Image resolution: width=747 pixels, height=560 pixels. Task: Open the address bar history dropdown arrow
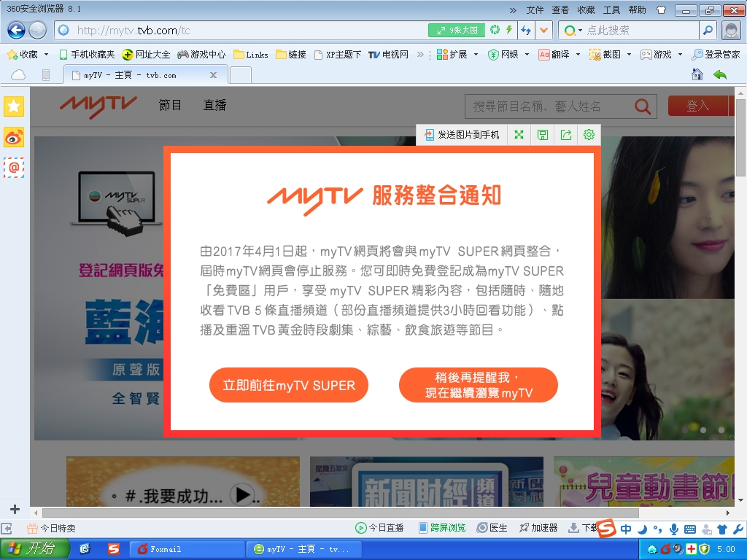(543, 31)
